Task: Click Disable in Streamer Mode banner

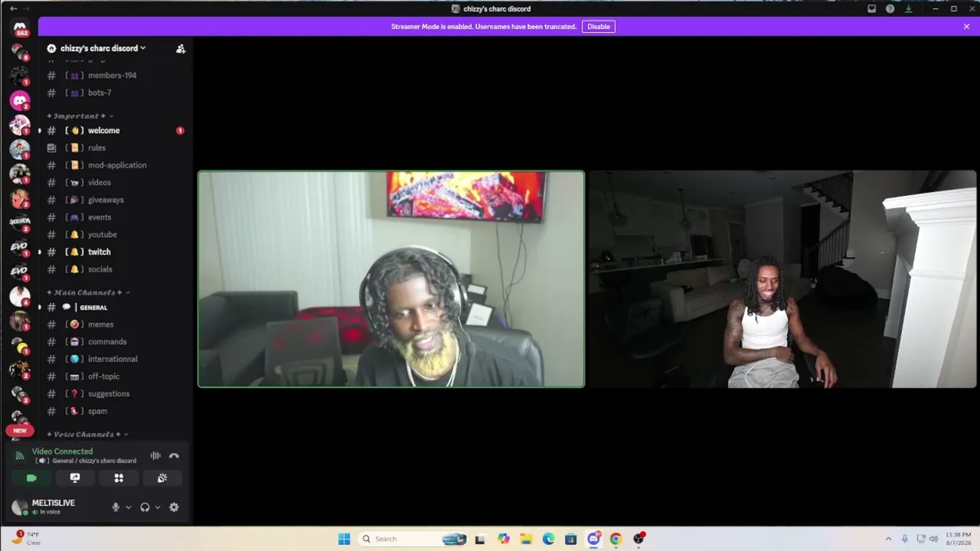Action: pos(598,27)
